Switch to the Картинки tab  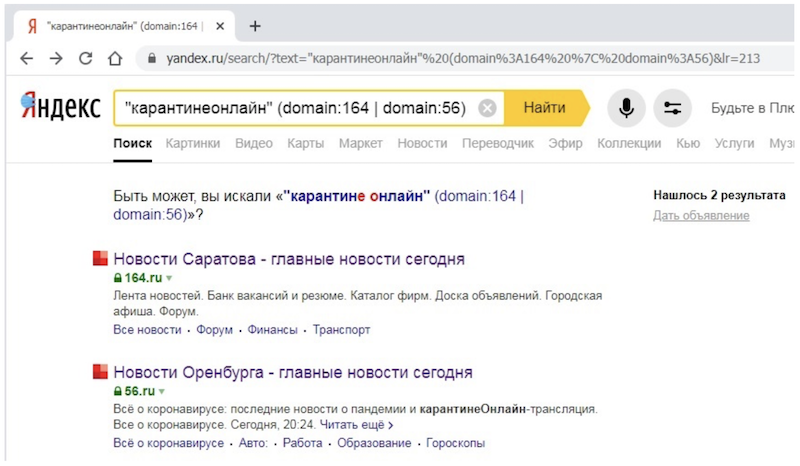[x=193, y=143]
